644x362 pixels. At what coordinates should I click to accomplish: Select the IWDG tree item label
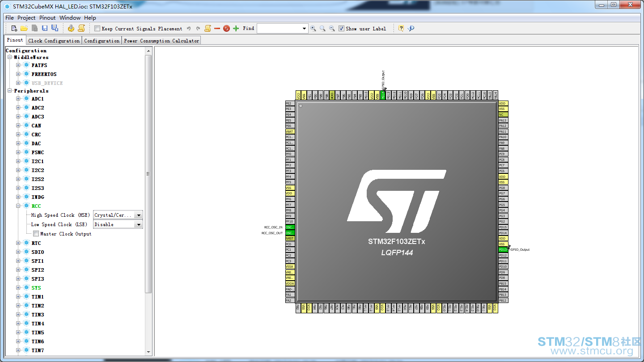pos(38,197)
